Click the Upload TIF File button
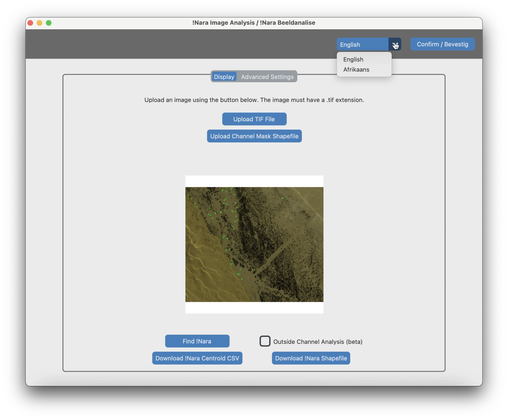Viewport: 508px width, 420px height. coord(254,119)
